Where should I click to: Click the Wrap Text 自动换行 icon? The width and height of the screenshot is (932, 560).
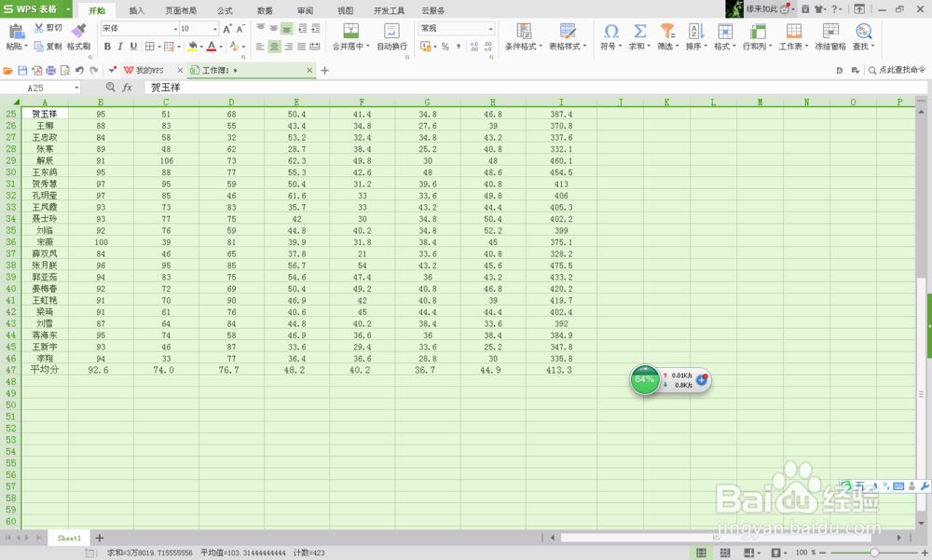pos(391,31)
